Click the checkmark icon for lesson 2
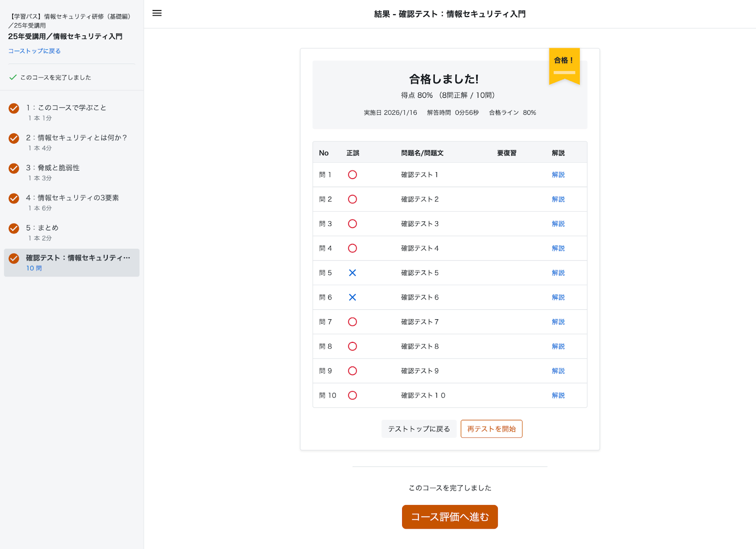This screenshot has width=756, height=549. click(x=14, y=139)
